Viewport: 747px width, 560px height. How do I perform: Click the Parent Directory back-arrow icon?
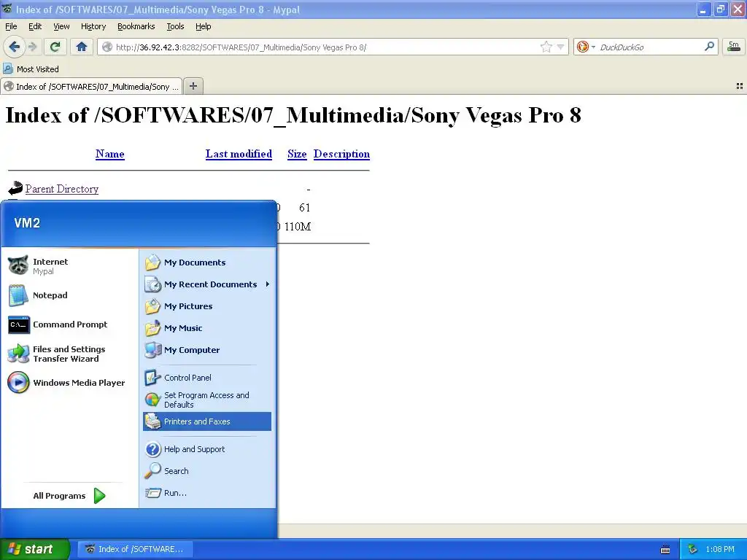[15, 188]
